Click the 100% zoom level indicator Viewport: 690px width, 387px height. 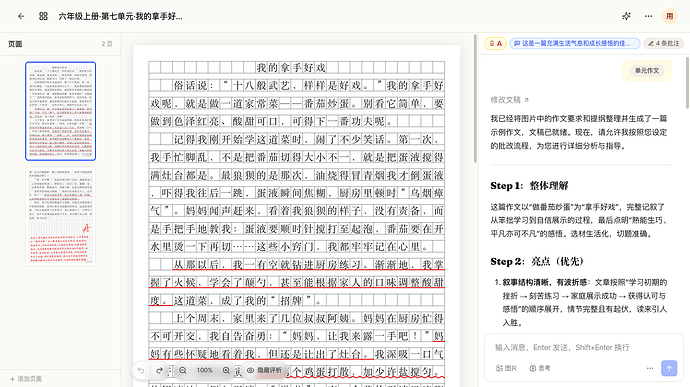click(204, 370)
